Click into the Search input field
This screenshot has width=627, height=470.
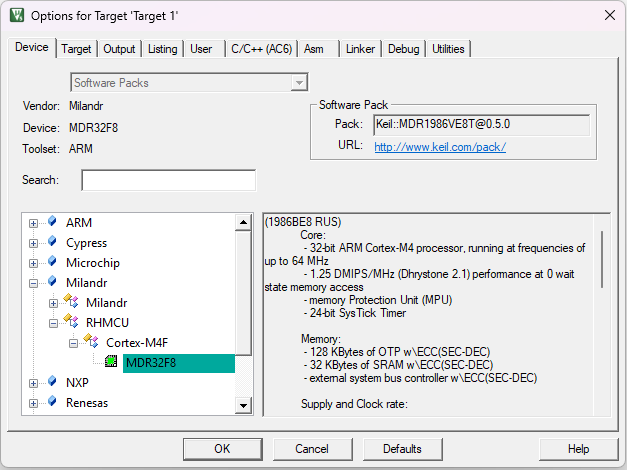point(168,180)
